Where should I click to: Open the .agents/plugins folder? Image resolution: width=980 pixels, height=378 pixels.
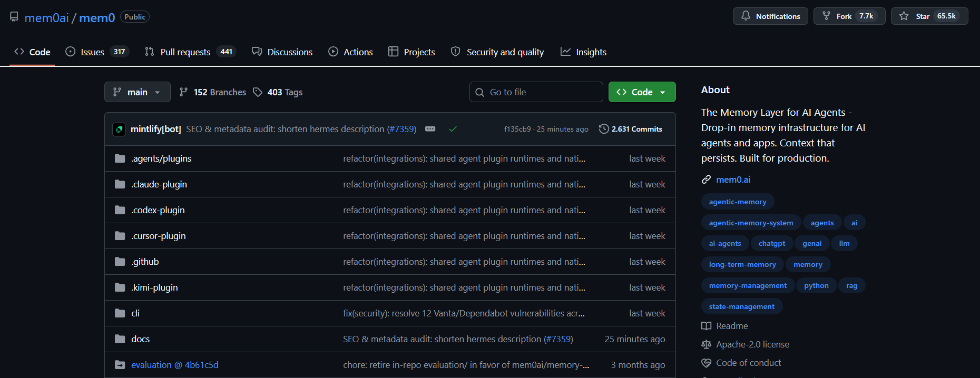[x=161, y=158]
